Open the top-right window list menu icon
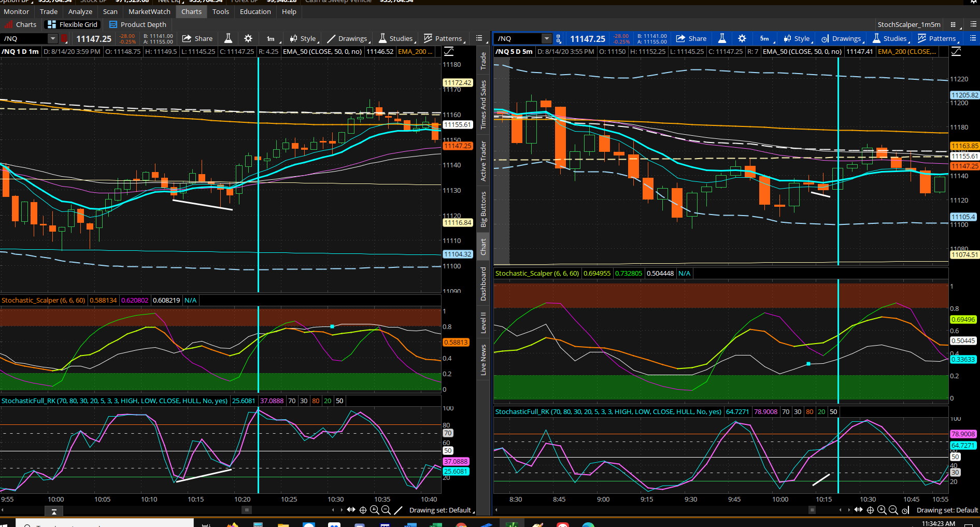This screenshot has width=980, height=527. click(973, 24)
